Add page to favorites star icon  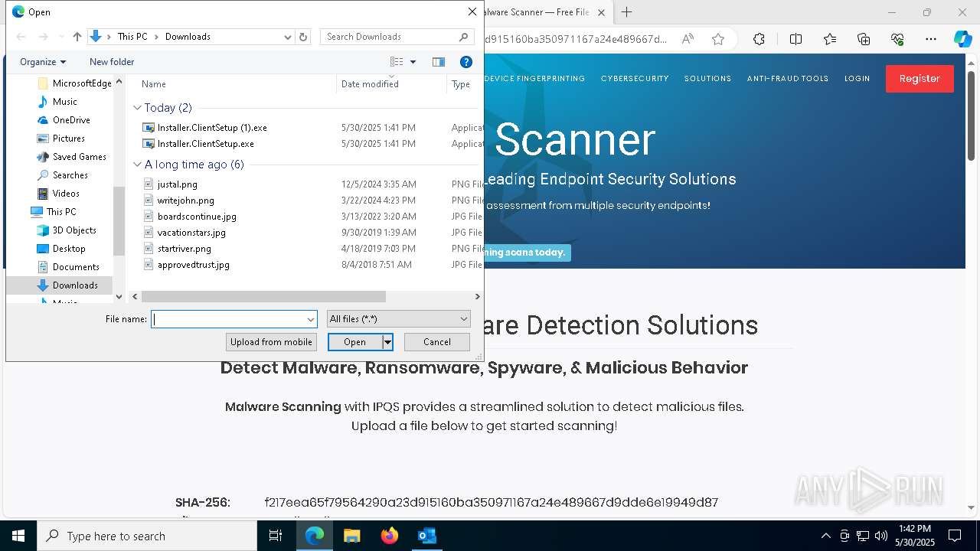pos(718,39)
